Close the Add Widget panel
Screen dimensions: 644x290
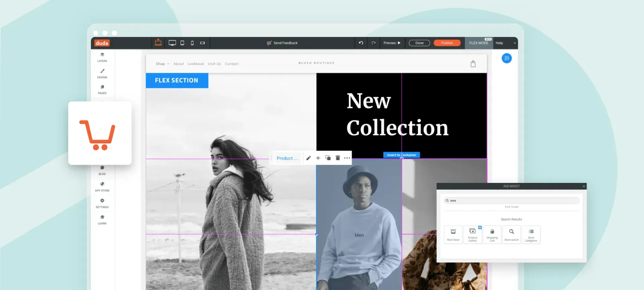click(x=584, y=186)
